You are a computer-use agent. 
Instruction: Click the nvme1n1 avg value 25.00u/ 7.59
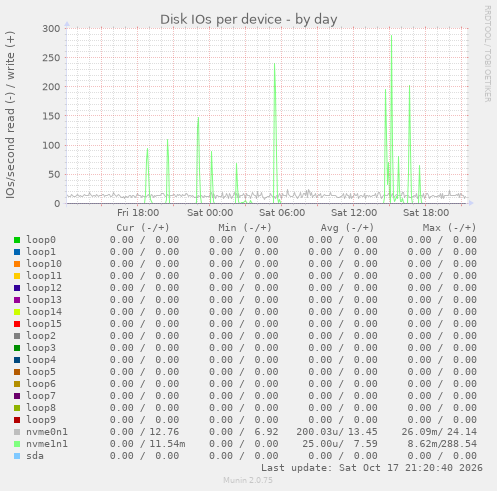click(340, 444)
